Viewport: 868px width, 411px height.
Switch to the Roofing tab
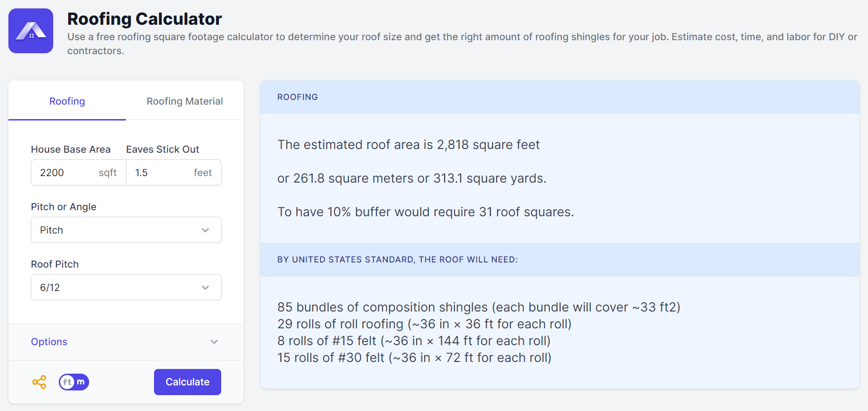tap(67, 101)
